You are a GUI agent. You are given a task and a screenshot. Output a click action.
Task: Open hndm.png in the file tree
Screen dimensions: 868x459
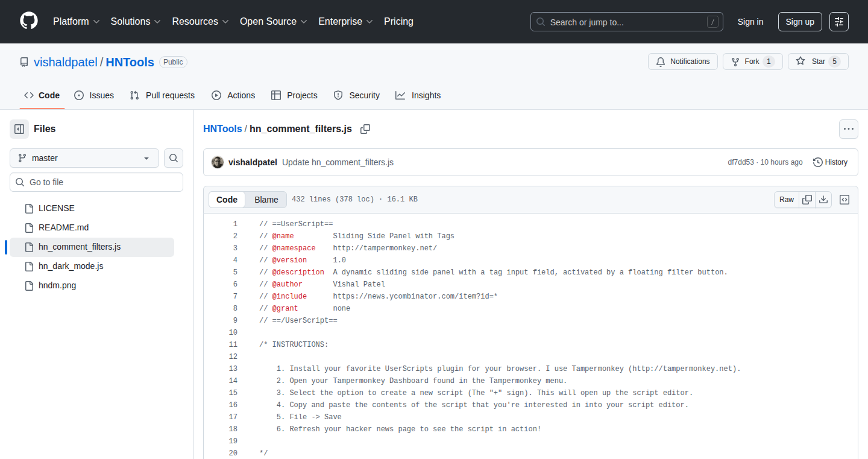coord(92,285)
